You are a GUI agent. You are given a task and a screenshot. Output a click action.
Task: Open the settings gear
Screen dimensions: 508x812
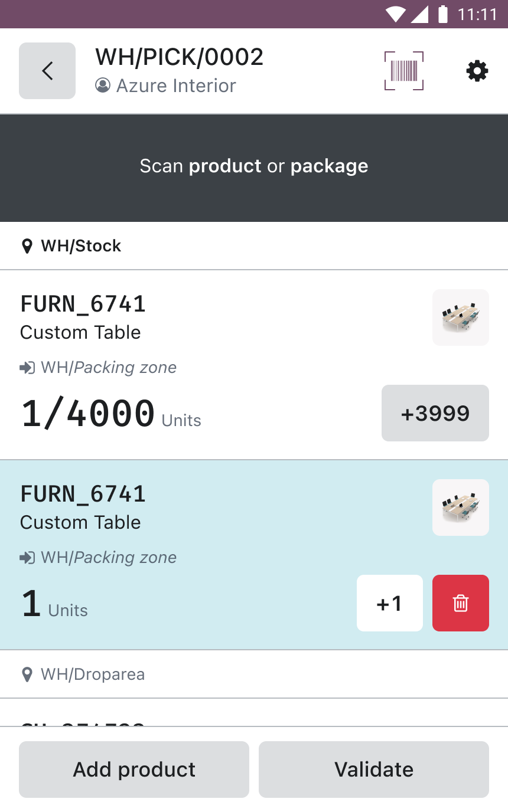(x=477, y=70)
